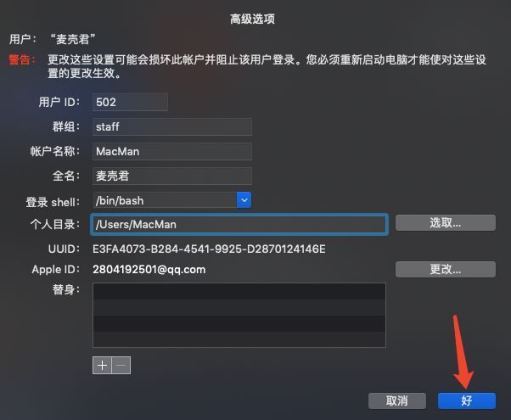The height and width of the screenshot is (420, 511).
Task: Cancel the dialog with 取消
Action: coord(397,400)
